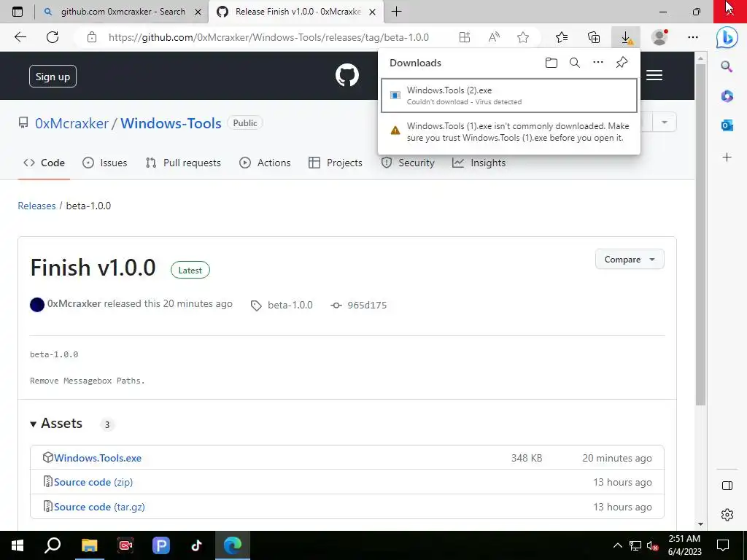Open the Outlook sidebar icon

[x=727, y=125]
